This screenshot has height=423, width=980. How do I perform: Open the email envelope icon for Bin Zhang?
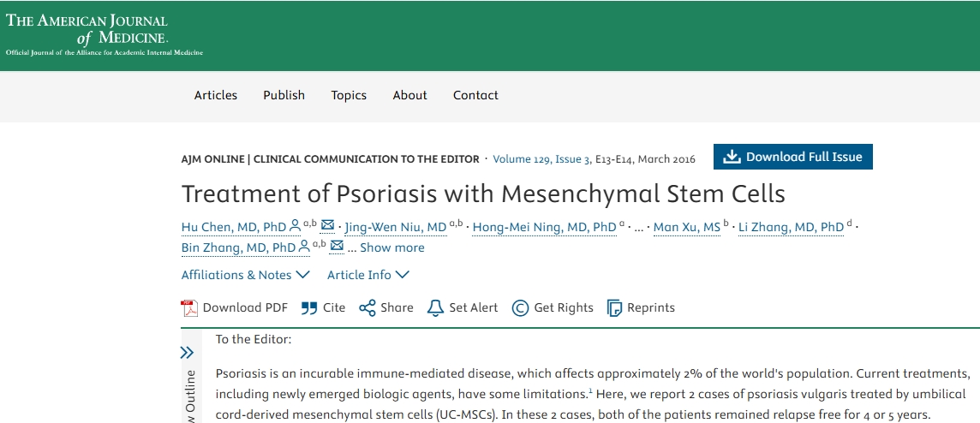337,247
